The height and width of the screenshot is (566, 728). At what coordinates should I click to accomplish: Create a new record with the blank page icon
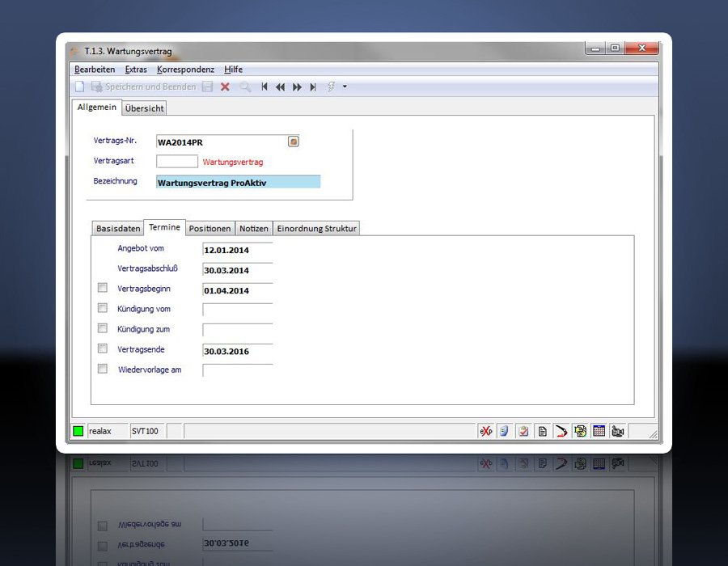coord(80,87)
